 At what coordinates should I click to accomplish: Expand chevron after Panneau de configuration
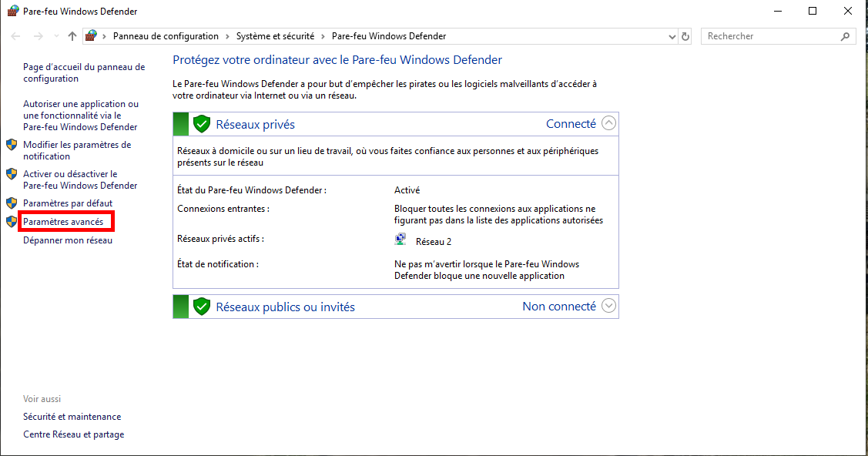(x=227, y=36)
